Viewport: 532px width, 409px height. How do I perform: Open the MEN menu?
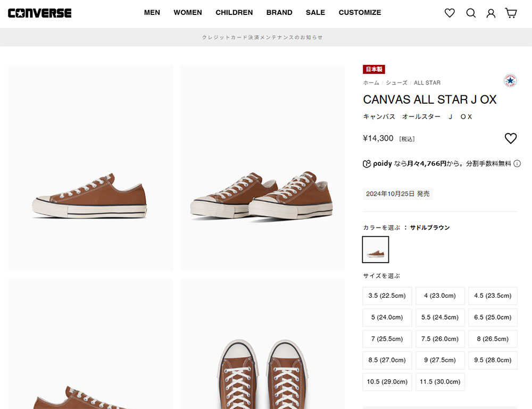[x=152, y=13]
